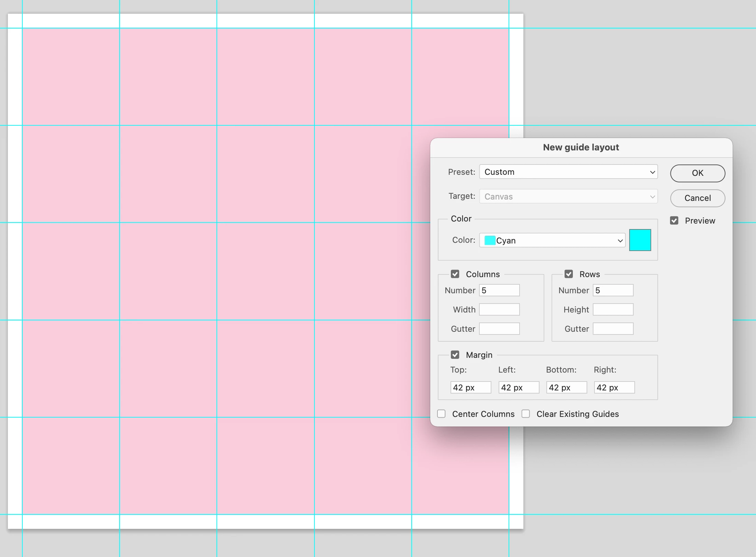Click the Top margin field
The image size is (756, 557).
pyautogui.click(x=470, y=388)
